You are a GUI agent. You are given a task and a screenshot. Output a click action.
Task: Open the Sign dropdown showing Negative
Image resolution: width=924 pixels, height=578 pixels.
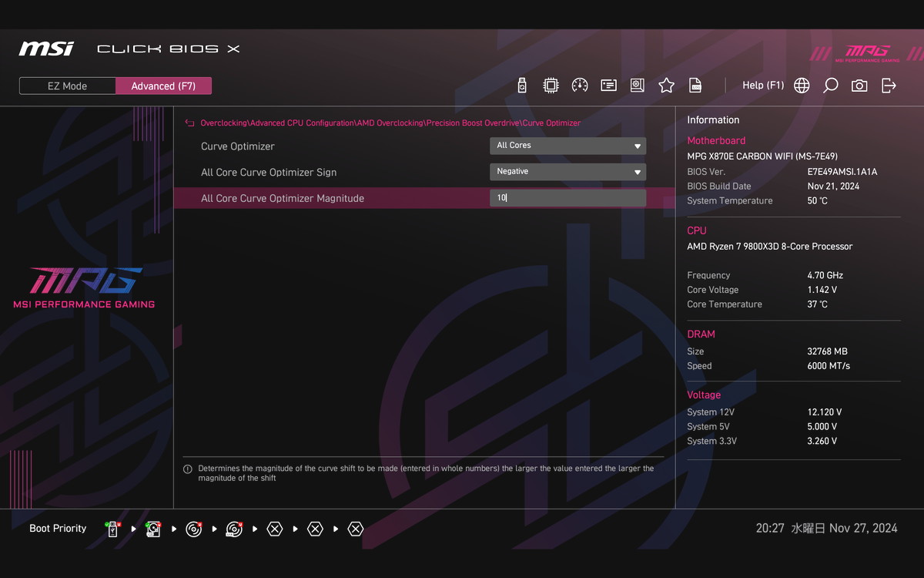(567, 172)
